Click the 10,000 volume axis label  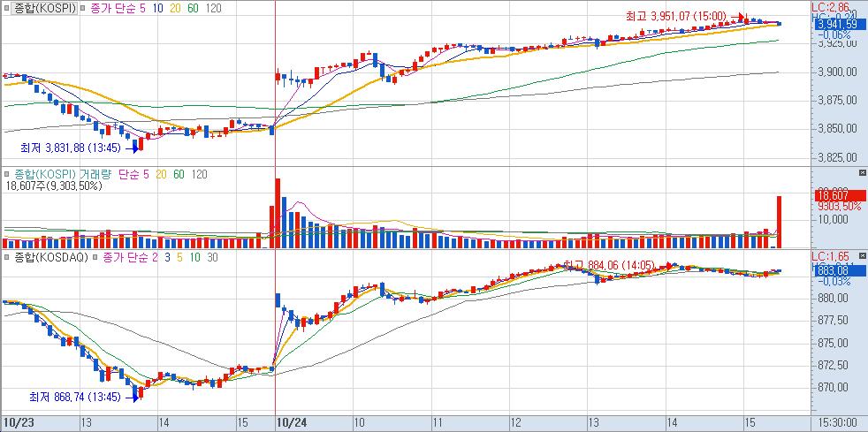(833, 220)
